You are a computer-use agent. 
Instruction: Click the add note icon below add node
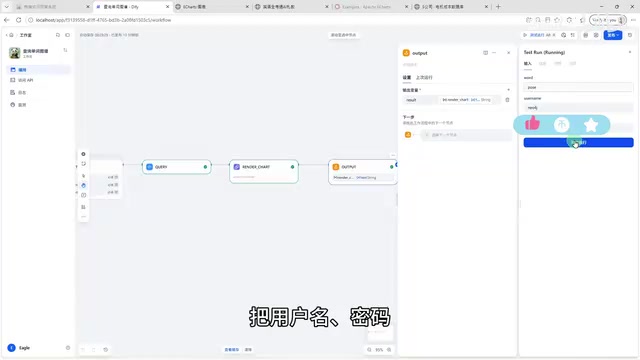coord(83,164)
